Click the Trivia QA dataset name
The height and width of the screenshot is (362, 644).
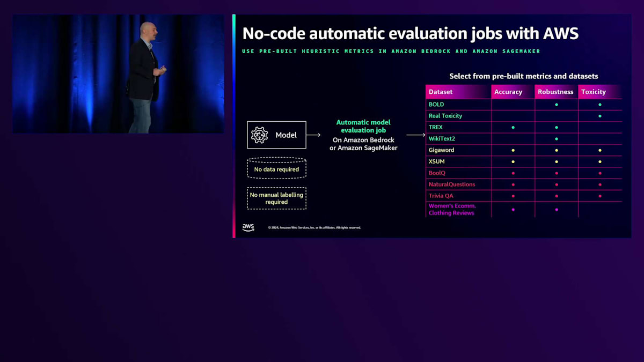[x=441, y=196]
